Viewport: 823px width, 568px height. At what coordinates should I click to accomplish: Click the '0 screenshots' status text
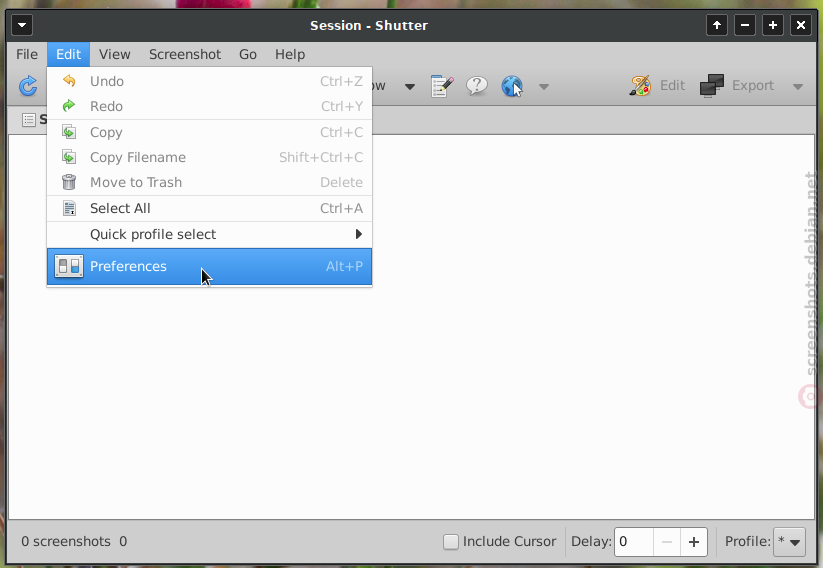pyautogui.click(x=66, y=541)
